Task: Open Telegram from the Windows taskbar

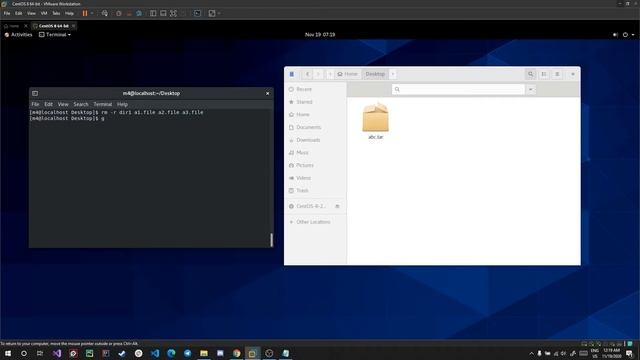Action: click(x=187, y=353)
